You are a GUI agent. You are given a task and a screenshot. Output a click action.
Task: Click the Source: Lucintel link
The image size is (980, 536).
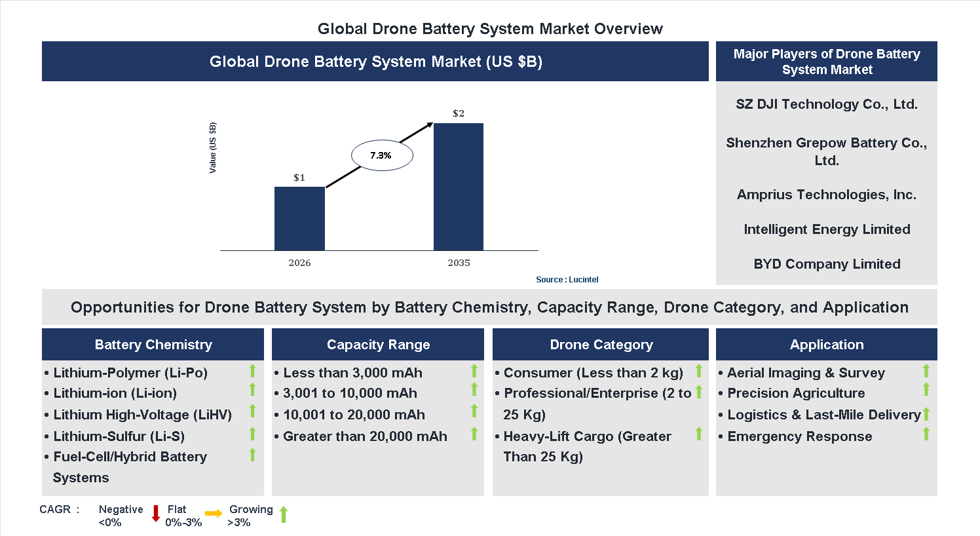click(567, 279)
